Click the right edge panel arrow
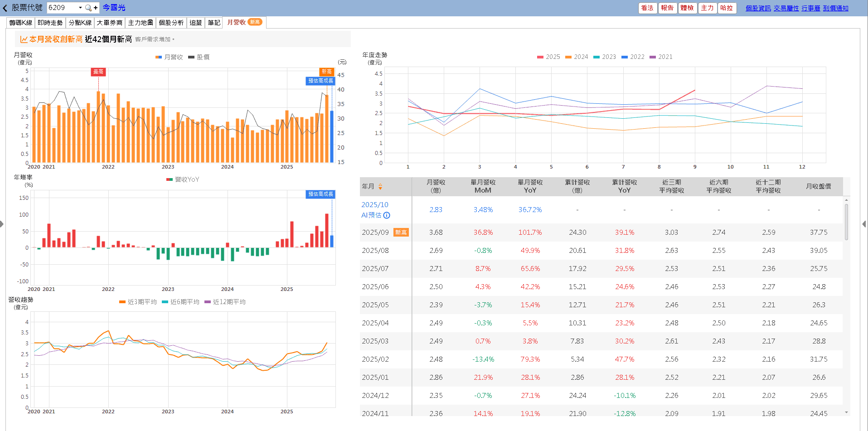Screen dimensions: 868x431 pyautogui.click(x=864, y=224)
